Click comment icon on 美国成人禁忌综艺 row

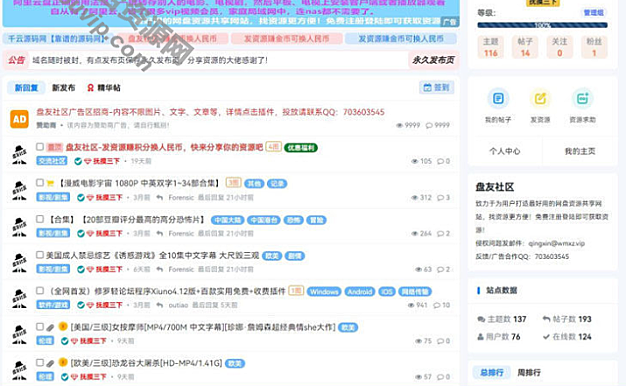[x=441, y=269]
